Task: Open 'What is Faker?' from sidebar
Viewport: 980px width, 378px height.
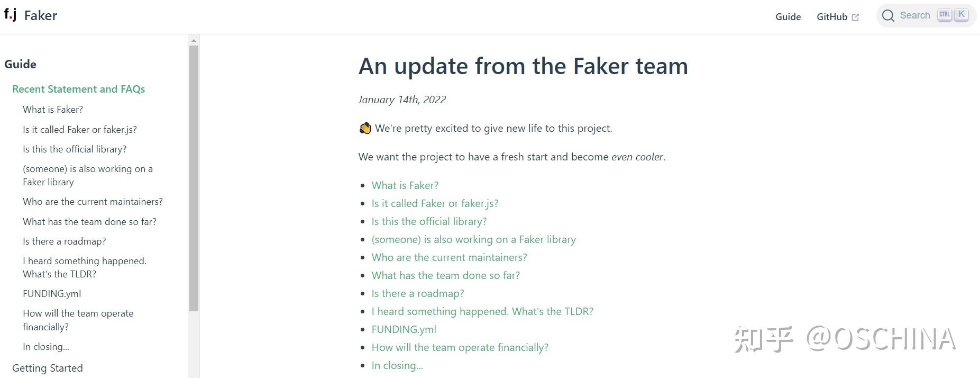Action: coord(52,109)
